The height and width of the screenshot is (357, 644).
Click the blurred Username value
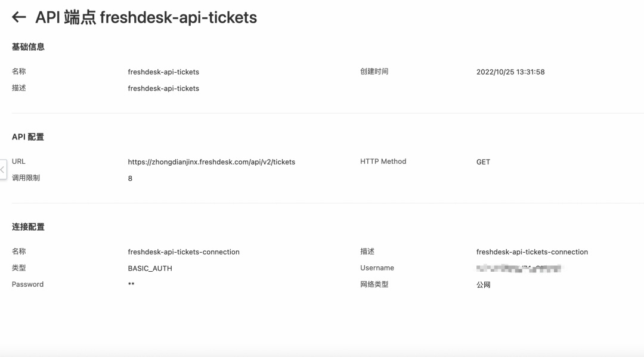[518, 268]
